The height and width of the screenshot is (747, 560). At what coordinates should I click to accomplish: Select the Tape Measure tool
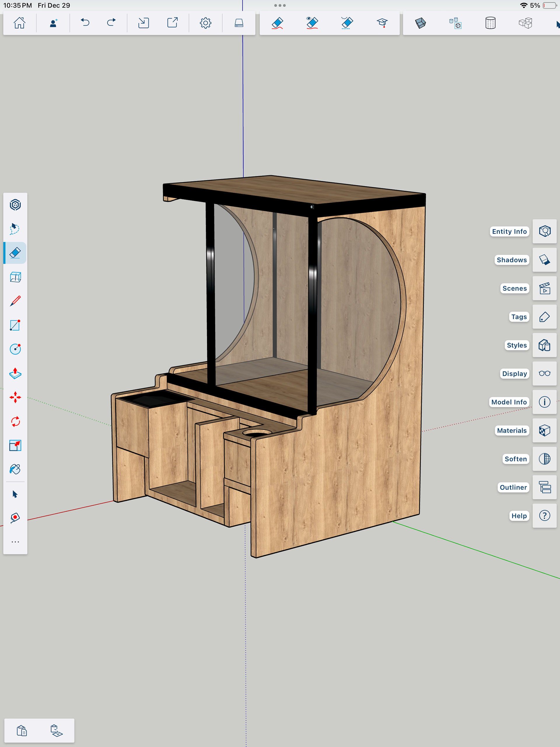[15, 518]
